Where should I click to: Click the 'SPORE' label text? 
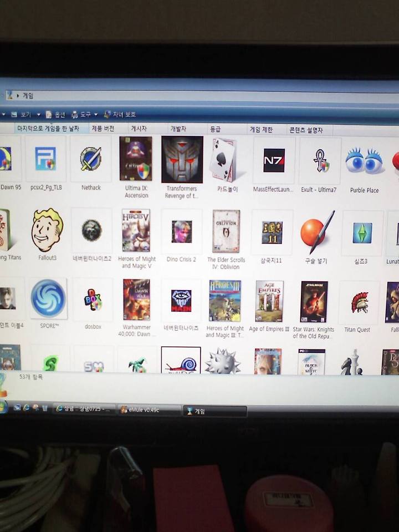[x=49, y=326]
